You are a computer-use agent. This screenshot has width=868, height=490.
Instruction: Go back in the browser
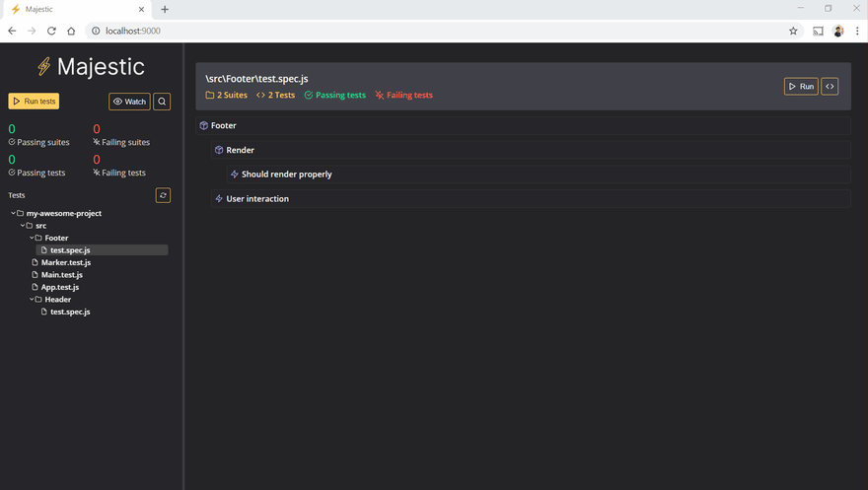click(x=12, y=31)
